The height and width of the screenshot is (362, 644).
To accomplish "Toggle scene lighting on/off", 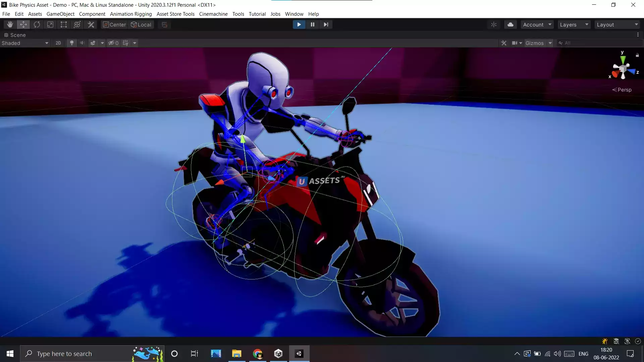I will coord(71,43).
